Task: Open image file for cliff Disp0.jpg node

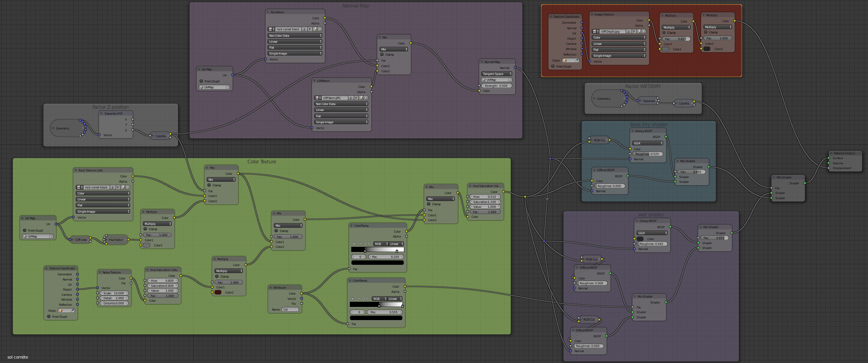Action: point(639,32)
